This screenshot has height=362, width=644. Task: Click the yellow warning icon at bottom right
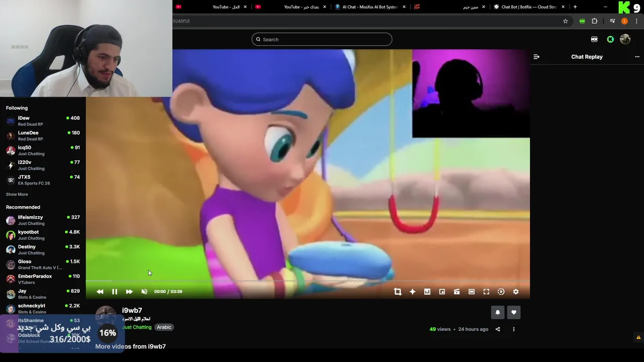pyautogui.click(x=638, y=337)
